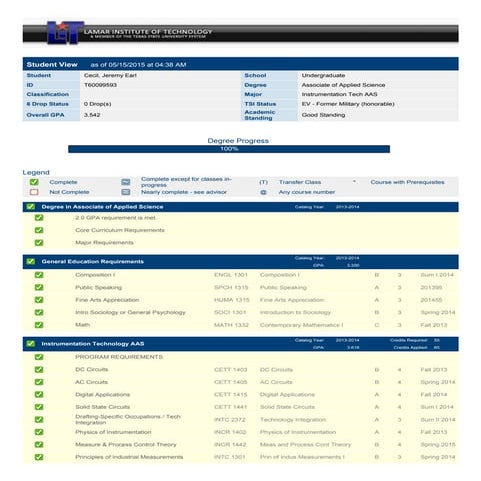481x481 pixels.
Task: Click the 6 Drop Status value 0 Drop(s)
Action: pyautogui.click(x=98, y=104)
